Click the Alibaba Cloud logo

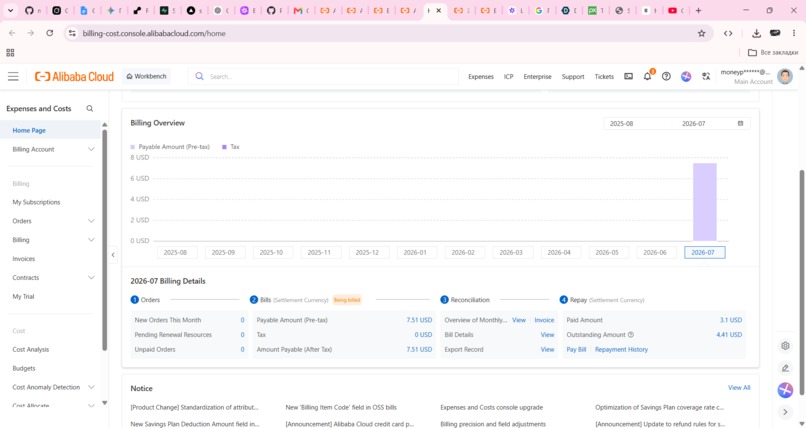point(74,77)
